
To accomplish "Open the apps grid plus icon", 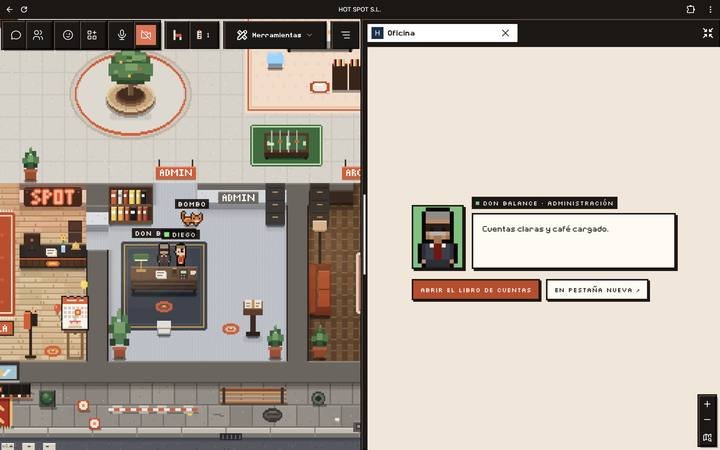I will pos(92,35).
